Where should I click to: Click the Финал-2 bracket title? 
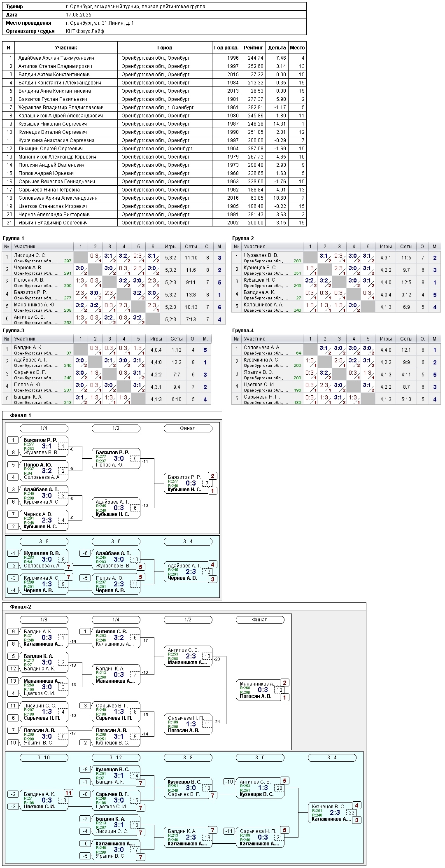click(x=21, y=607)
